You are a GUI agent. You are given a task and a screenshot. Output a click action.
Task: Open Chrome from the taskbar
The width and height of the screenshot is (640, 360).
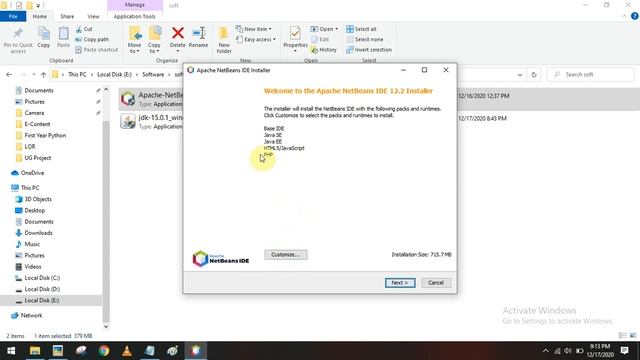(104, 351)
